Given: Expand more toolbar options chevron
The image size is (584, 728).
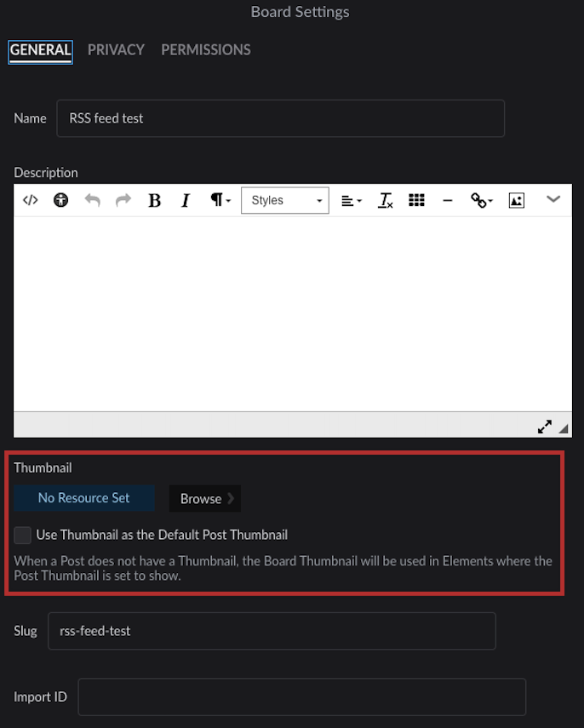Looking at the screenshot, I should pos(553,199).
